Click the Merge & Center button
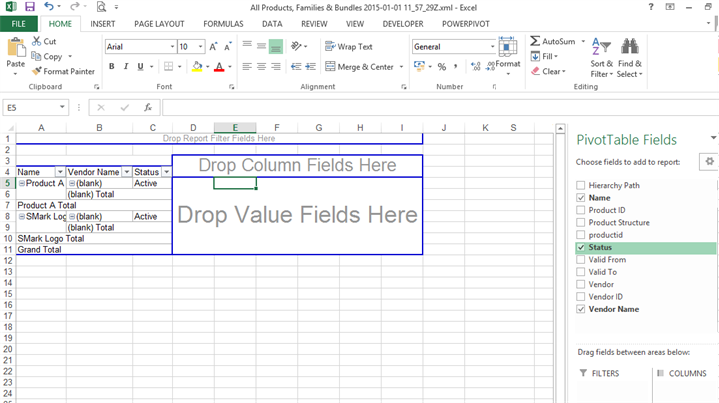 pyautogui.click(x=360, y=67)
